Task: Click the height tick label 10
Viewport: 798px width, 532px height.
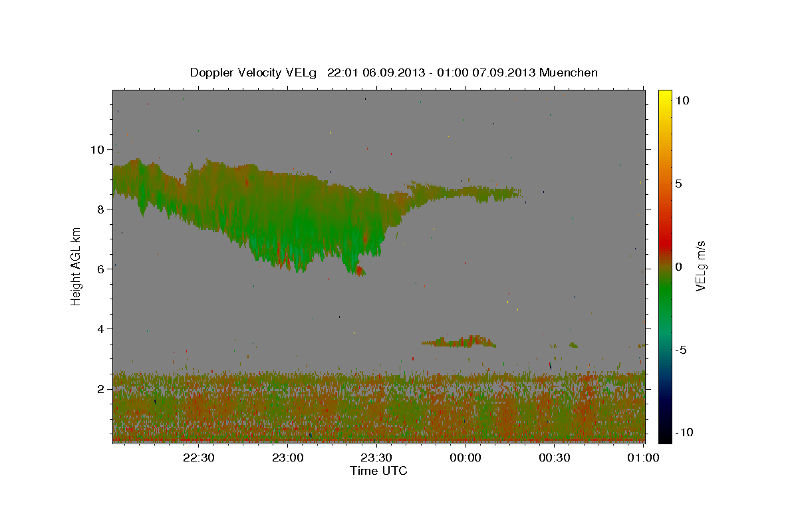Action: pyautogui.click(x=97, y=149)
